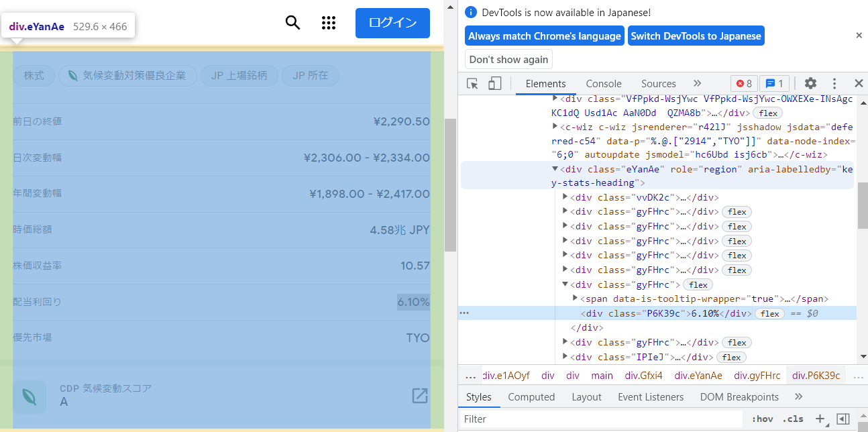The width and height of the screenshot is (868, 432).
Task: Toggle the device toolbar icon
Action: 495,84
